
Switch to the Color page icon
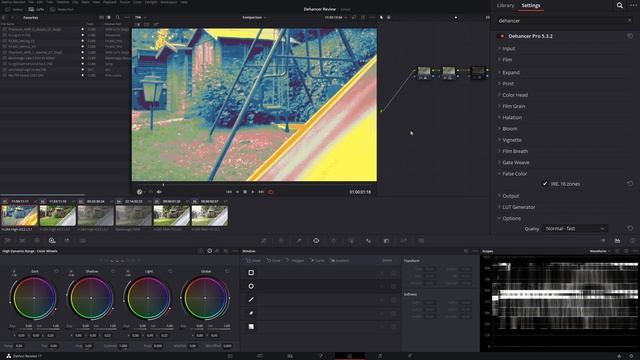(x=350, y=356)
